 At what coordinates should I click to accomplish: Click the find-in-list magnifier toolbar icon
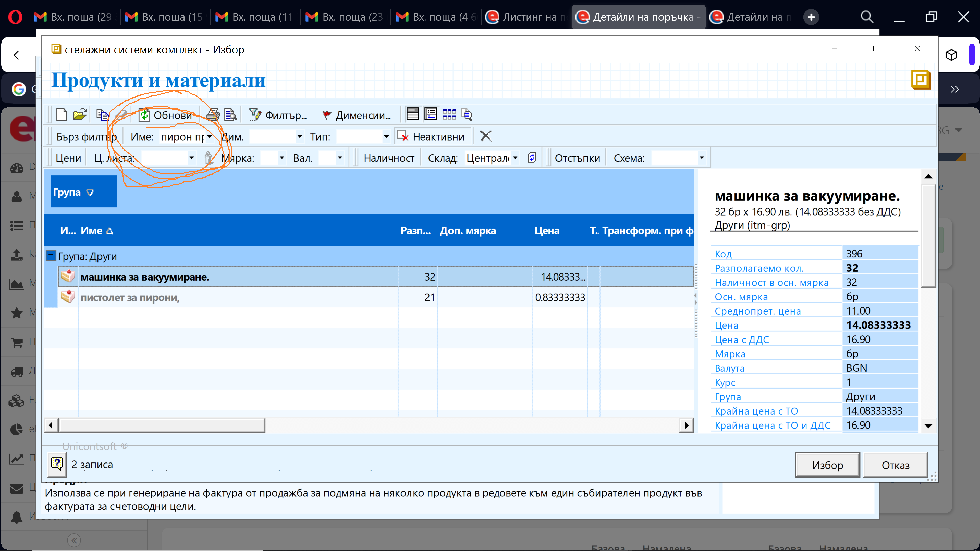click(x=467, y=115)
